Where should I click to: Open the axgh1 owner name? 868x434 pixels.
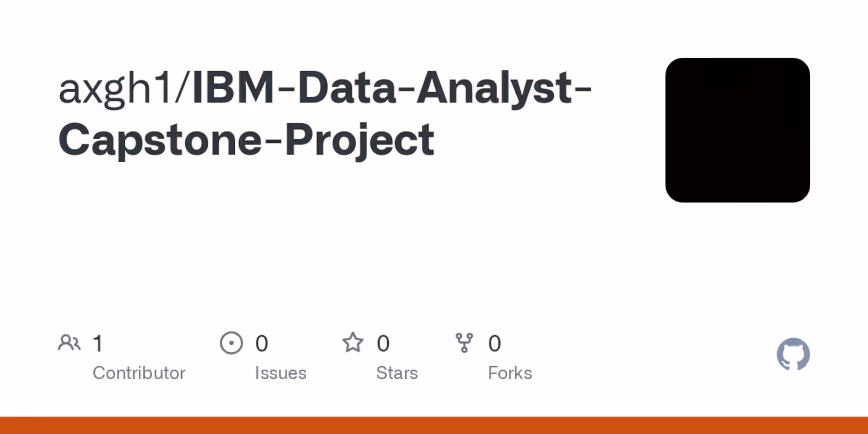coord(119,90)
